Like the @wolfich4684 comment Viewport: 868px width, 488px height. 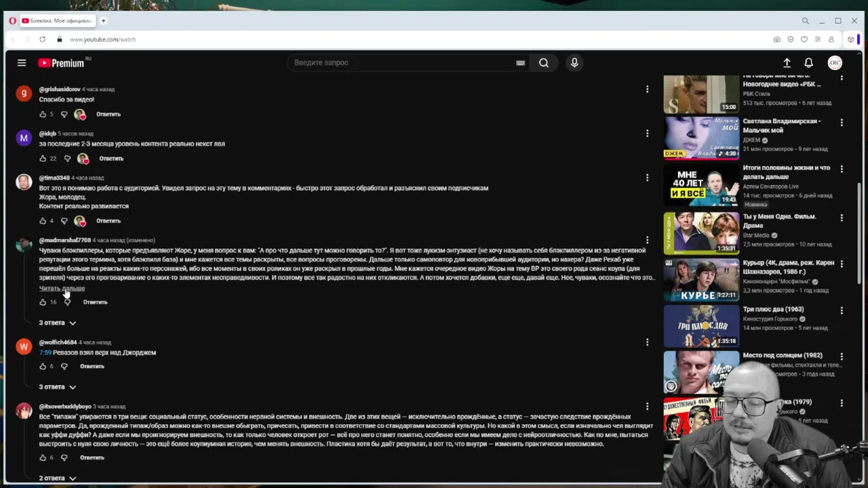43,367
